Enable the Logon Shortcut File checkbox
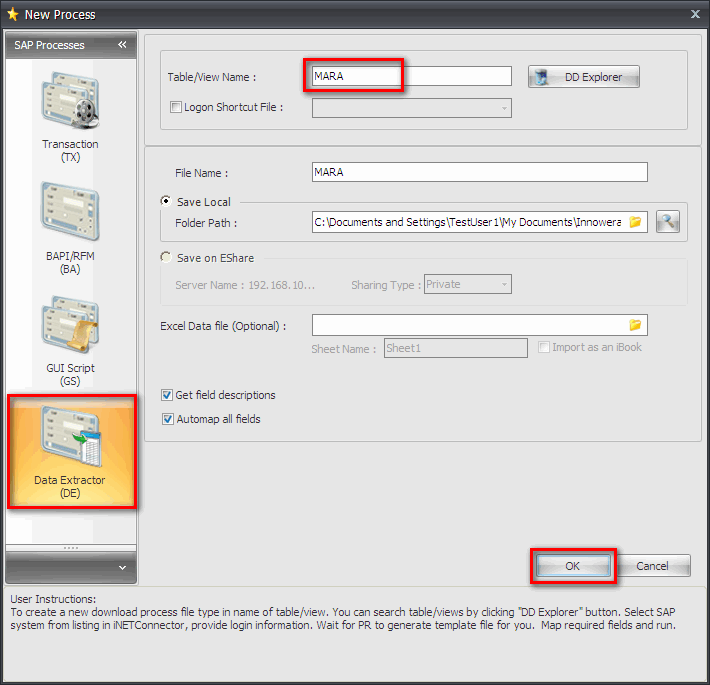The height and width of the screenshot is (685, 710). (176, 107)
